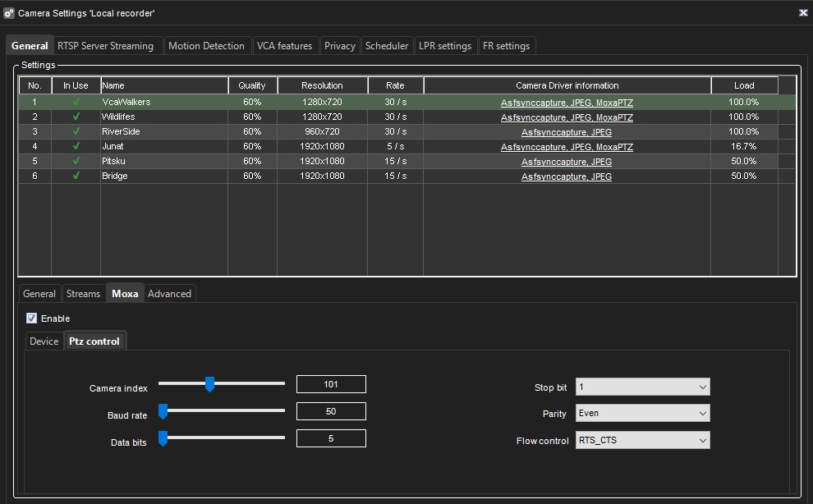Uncheck the Moxa Enable checkbox
Image resolution: width=813 pixels, height=504 pixels.
click(x=32, y=318)
